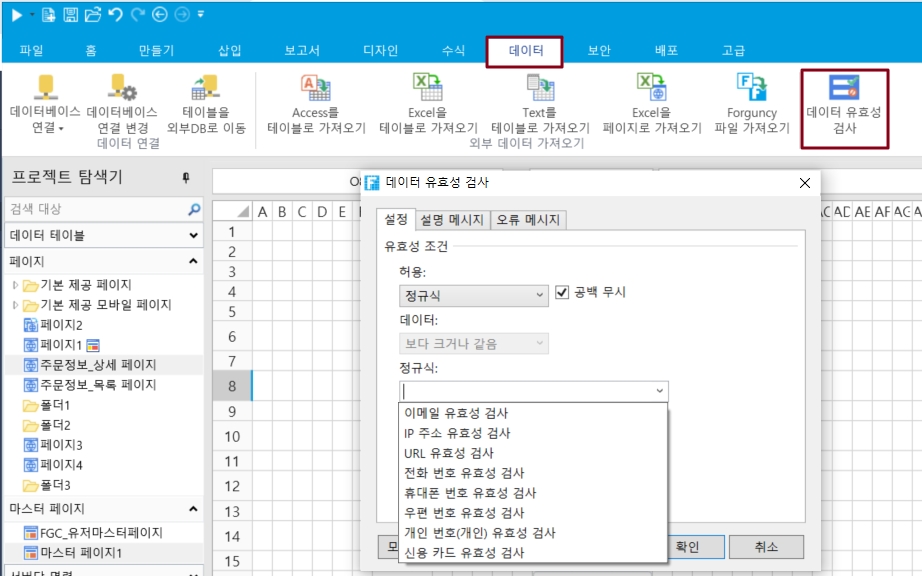Image resolution: width=922 pixels, height=576 pixels.
Task: Click the Excel을 테이블로 가져오기 icon
Action: pyautogui.click(x=428, y=88)
